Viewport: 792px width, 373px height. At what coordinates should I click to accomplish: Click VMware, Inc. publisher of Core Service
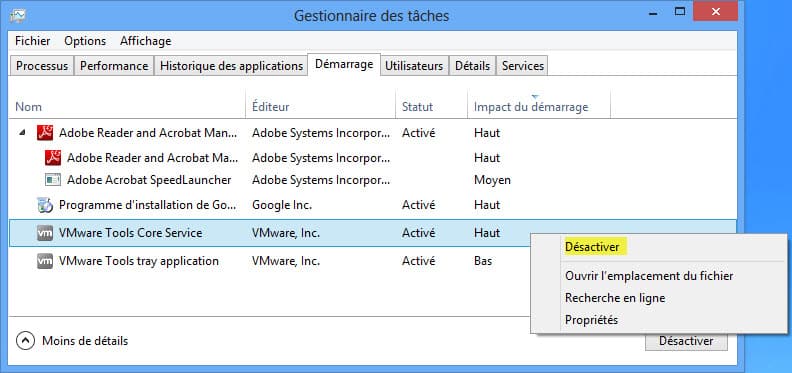point(285,233)
